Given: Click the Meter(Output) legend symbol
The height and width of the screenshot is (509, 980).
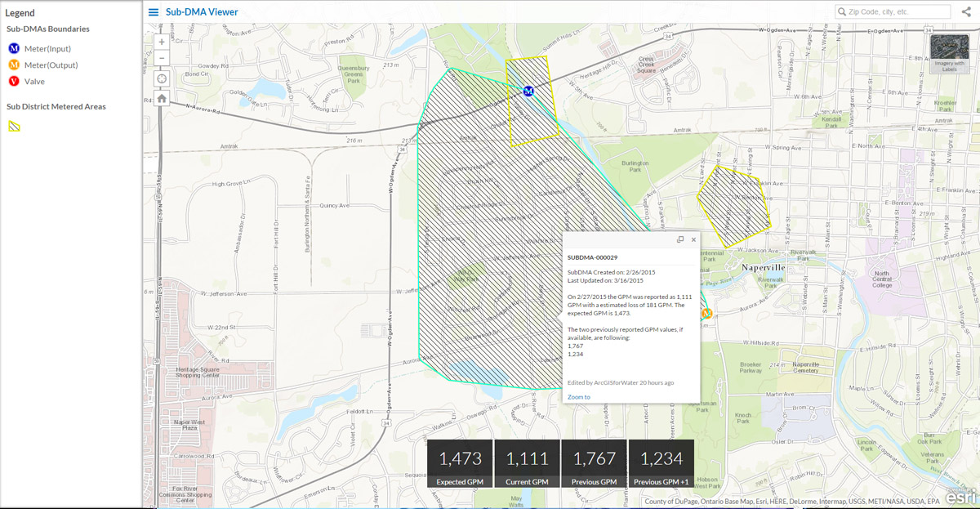Looking at the screenshot, I should (x=14, y=65).
